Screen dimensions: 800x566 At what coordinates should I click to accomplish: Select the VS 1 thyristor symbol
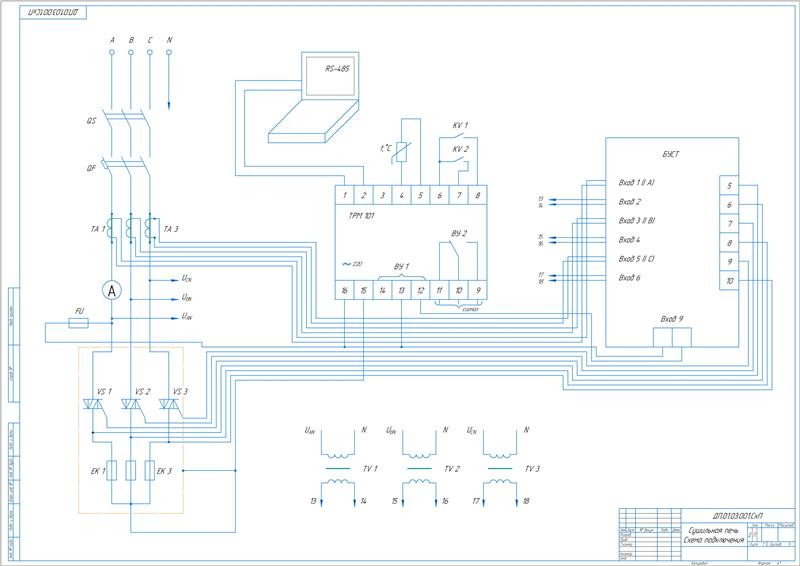click(93, 404)
